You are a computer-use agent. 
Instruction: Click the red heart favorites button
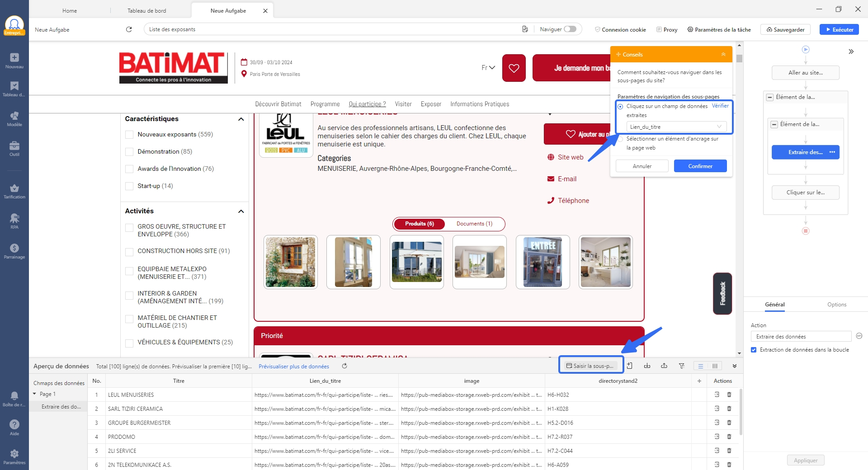[x=514, y=68]
